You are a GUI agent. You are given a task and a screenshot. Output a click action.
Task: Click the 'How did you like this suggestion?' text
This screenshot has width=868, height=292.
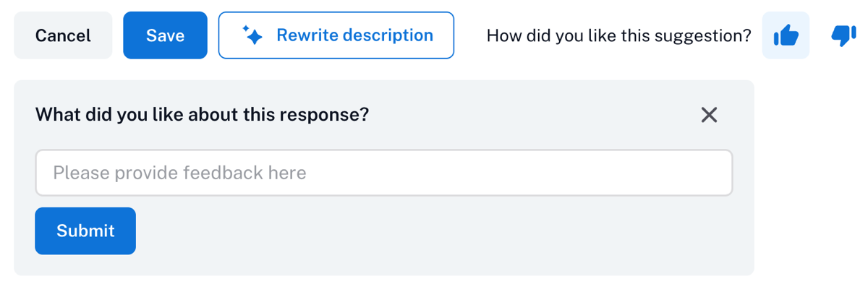tap(619, 35)
